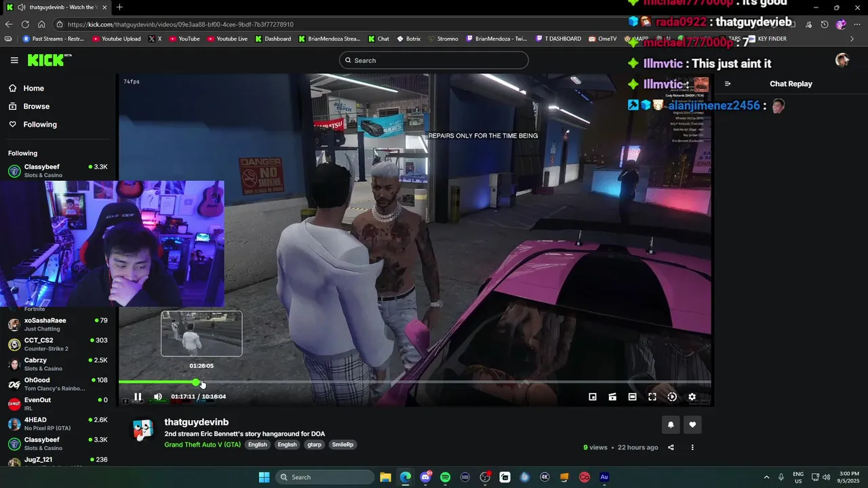Open Windows Start menu
868x488 pixels.
tap(264, 477)
